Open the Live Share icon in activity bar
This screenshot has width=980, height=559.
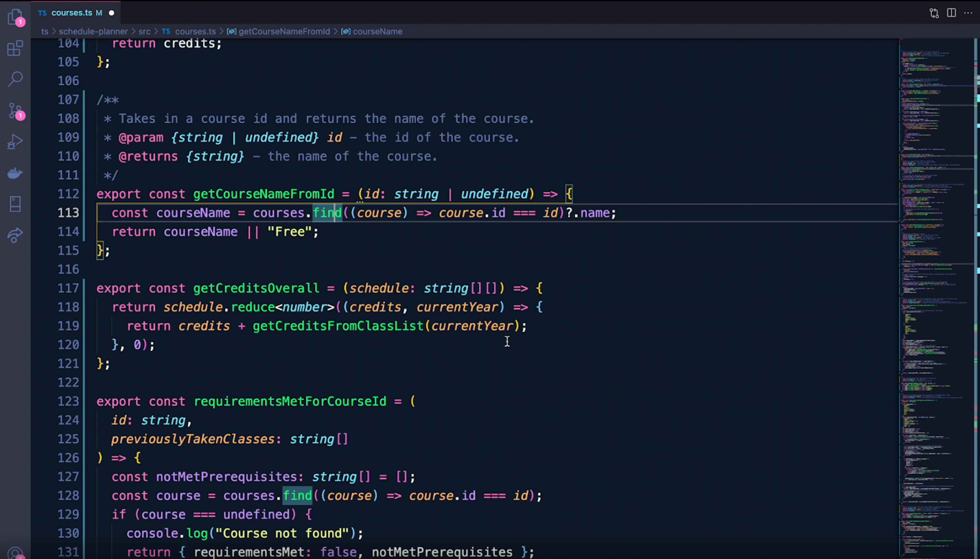coord(15,235)
